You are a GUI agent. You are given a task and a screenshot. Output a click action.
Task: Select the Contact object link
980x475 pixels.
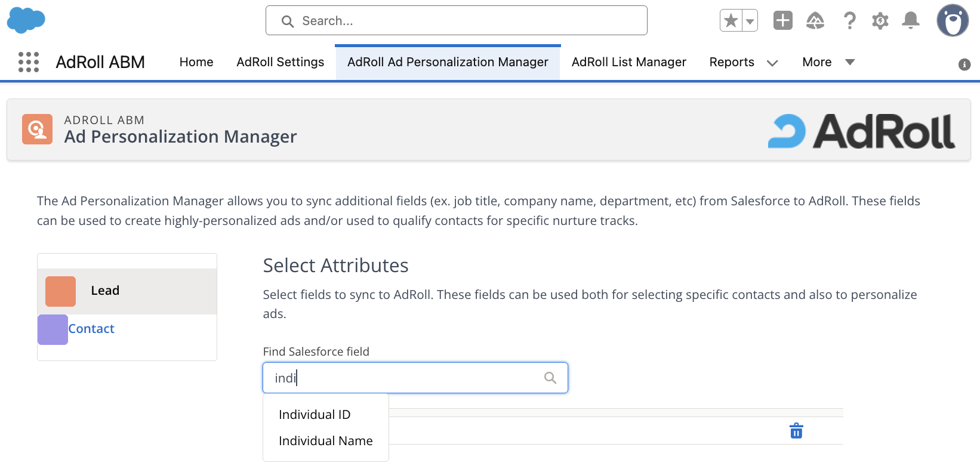91,329
